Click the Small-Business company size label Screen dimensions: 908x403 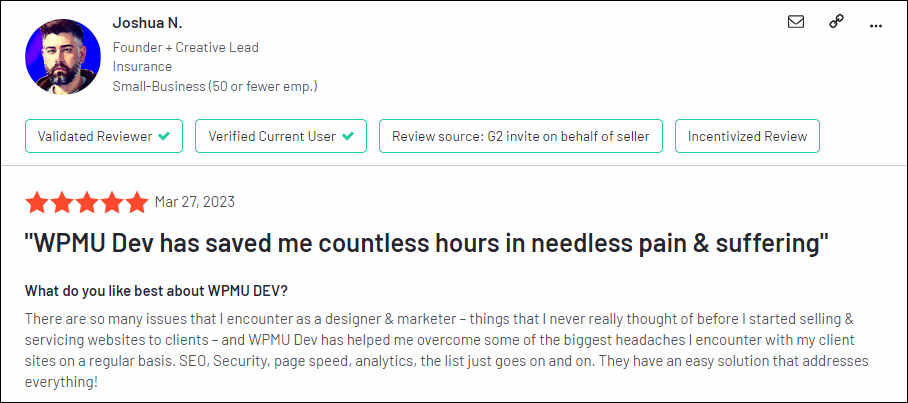click(215, 87)
